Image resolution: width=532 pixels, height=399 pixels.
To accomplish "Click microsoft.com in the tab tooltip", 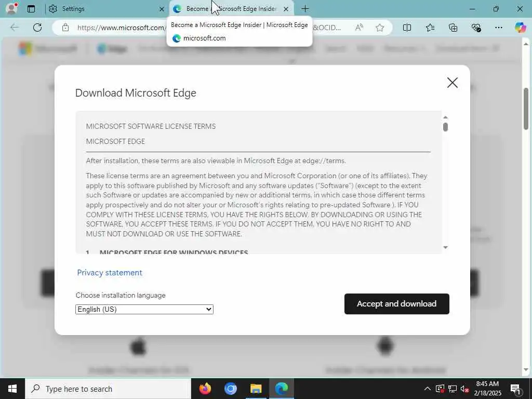I will pos(204,38).
